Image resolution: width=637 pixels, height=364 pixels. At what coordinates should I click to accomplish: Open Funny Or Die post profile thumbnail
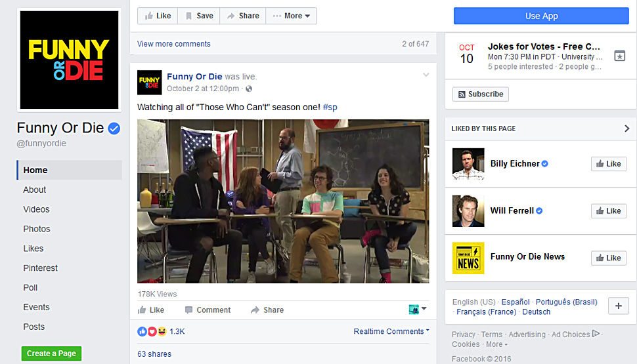pyautogui.click(x=150, y=83)
